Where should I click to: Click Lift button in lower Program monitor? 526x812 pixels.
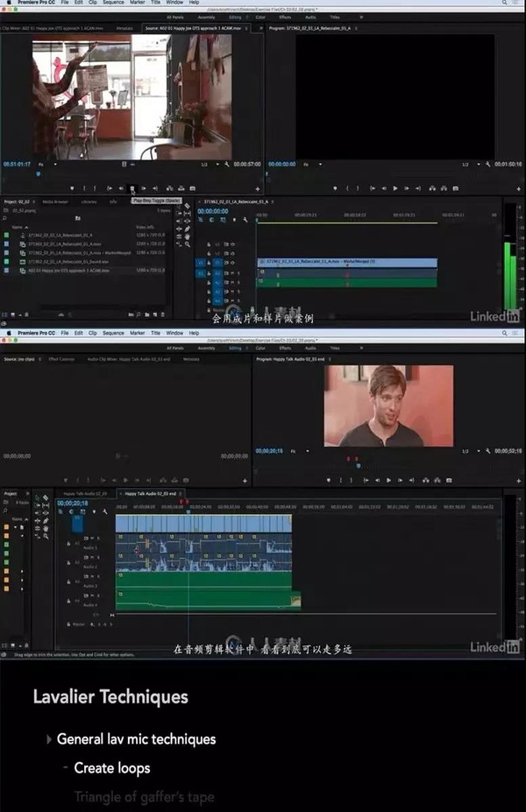click(x=425, y=481)
